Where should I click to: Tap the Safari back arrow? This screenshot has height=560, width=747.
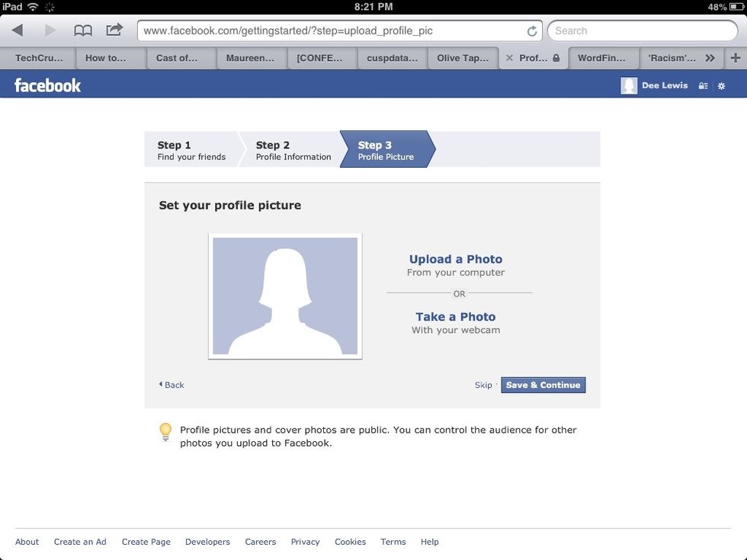click(x=18, y=30)
